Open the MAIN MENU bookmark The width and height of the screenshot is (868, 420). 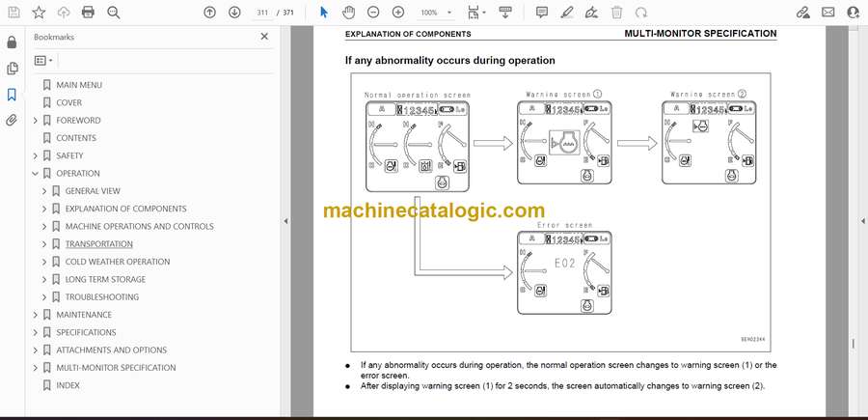79,85
